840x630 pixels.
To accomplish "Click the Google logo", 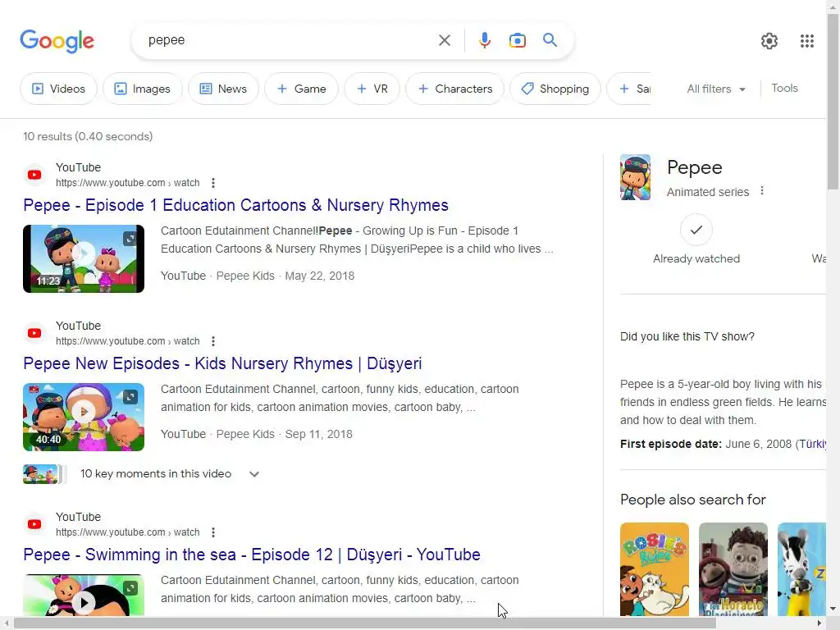I will [x=57, y=41].
